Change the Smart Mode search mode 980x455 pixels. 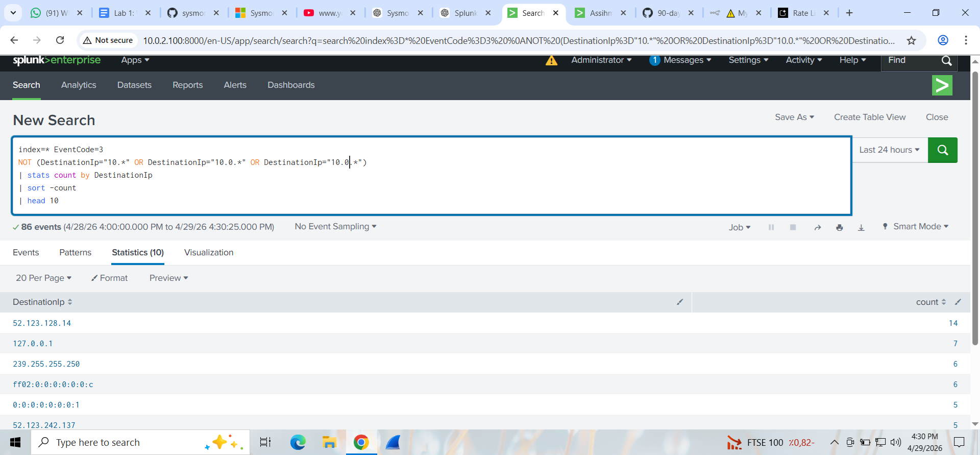click(916, 227)
